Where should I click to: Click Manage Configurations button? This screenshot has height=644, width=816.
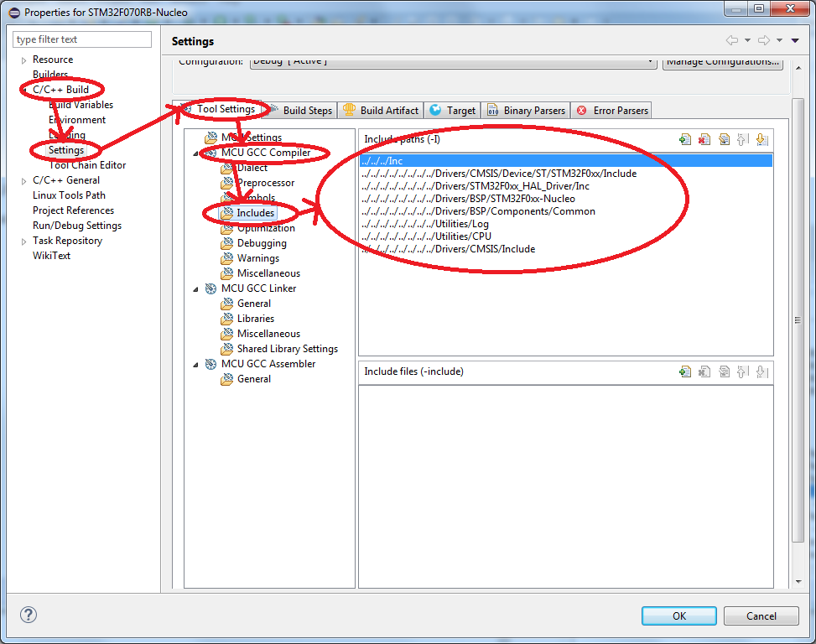pyautogui.click(x=722, y=62)
